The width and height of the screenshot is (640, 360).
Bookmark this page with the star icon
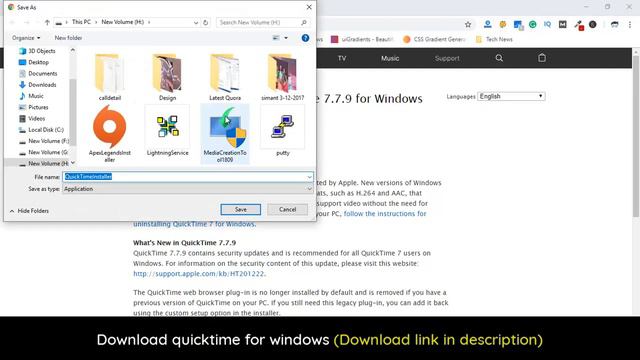coord(468,25)
